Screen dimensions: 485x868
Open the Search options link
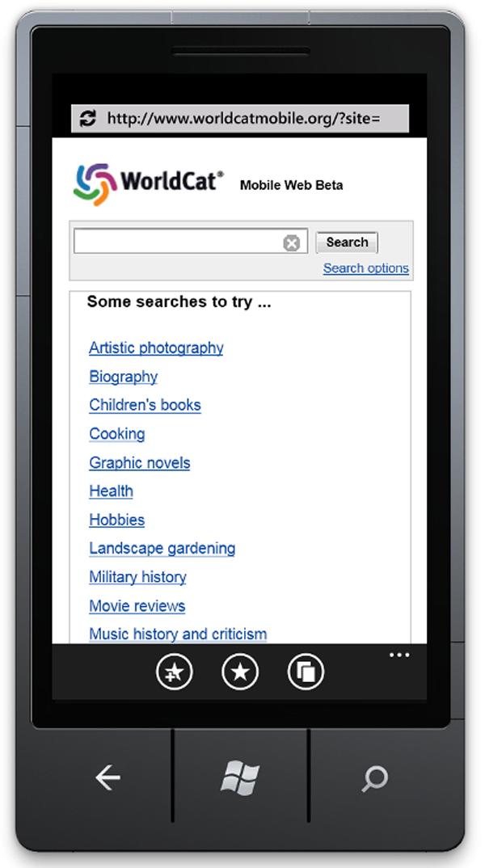click(x=365, y=268)
